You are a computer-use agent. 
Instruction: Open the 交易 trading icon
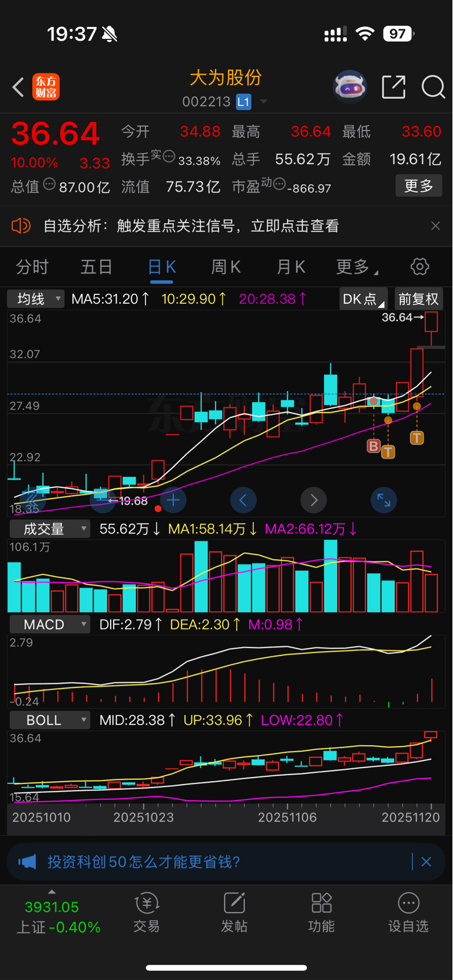tap(147, 912)
